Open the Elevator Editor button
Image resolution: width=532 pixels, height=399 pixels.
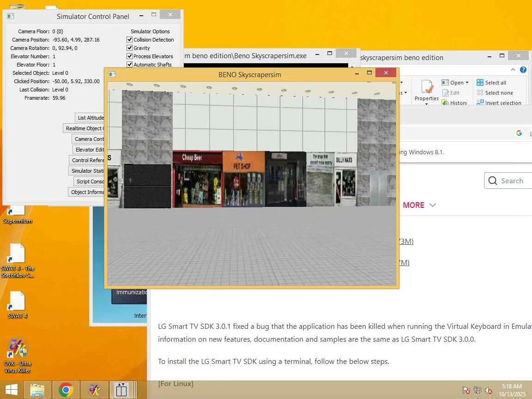coord(89,149)
